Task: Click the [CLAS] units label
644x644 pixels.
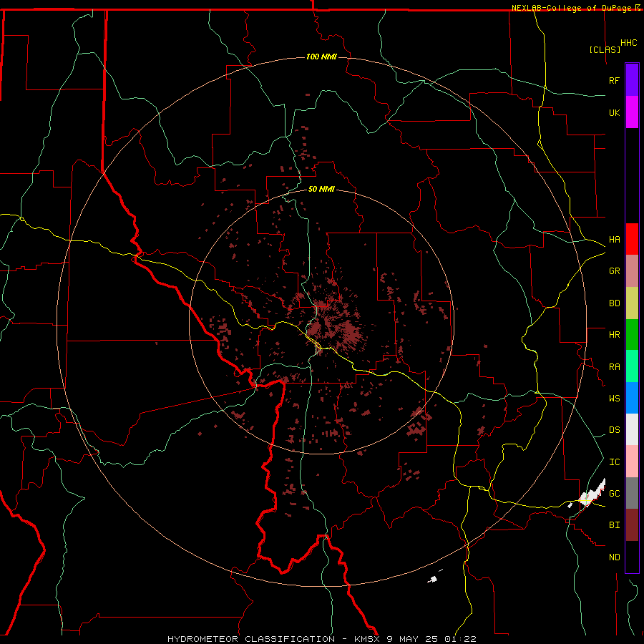Action: [605, 49]
